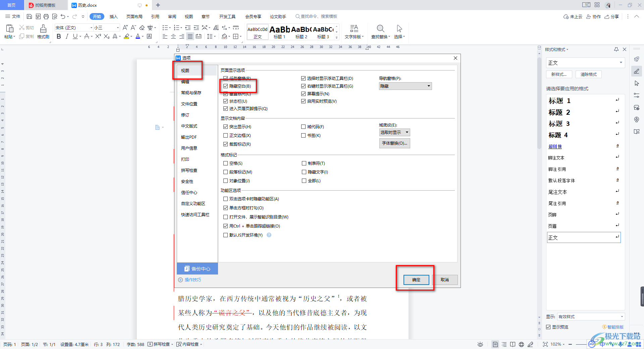Click the Center align icon
This screenshot has height=349, width=644.
click(x=173, y=36)
